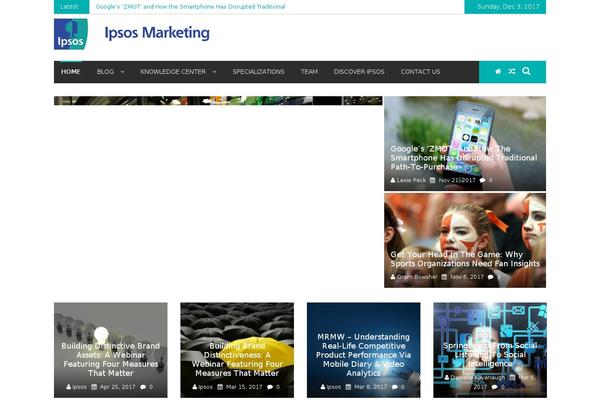Expand the Blog dropdown arrow
This screenshot has height=400, width=600.
[122, 72]
